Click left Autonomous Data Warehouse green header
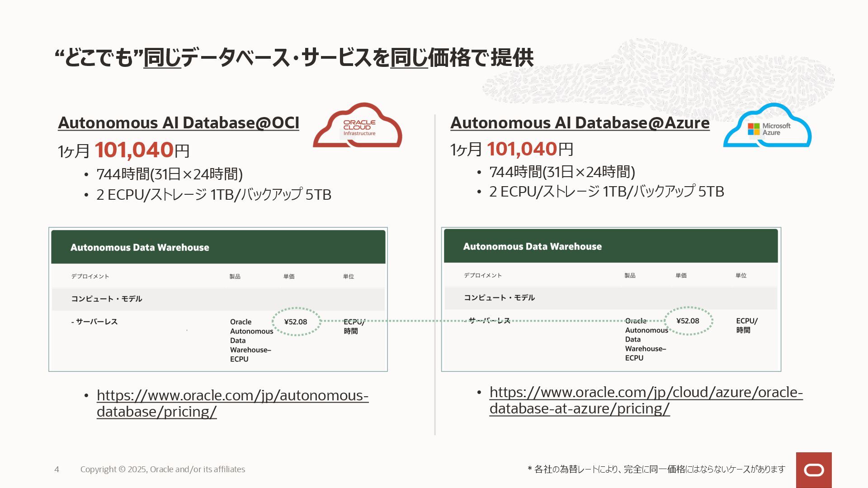 click(218, 247)
